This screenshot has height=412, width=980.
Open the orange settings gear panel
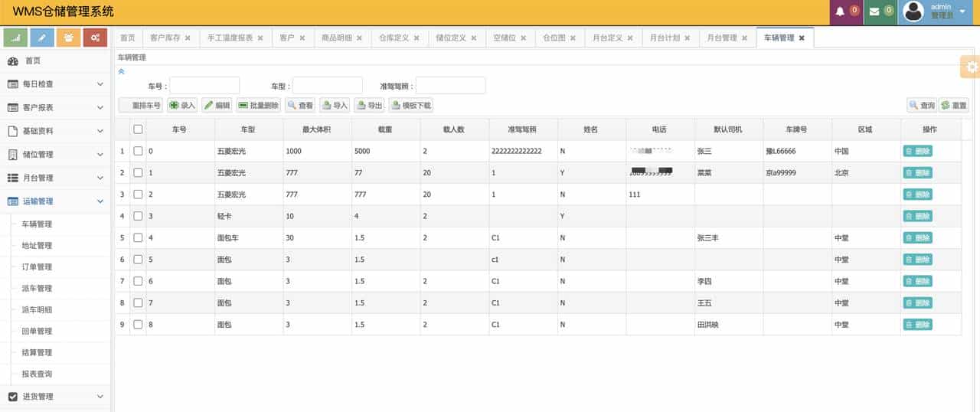(x=971, y=67)
